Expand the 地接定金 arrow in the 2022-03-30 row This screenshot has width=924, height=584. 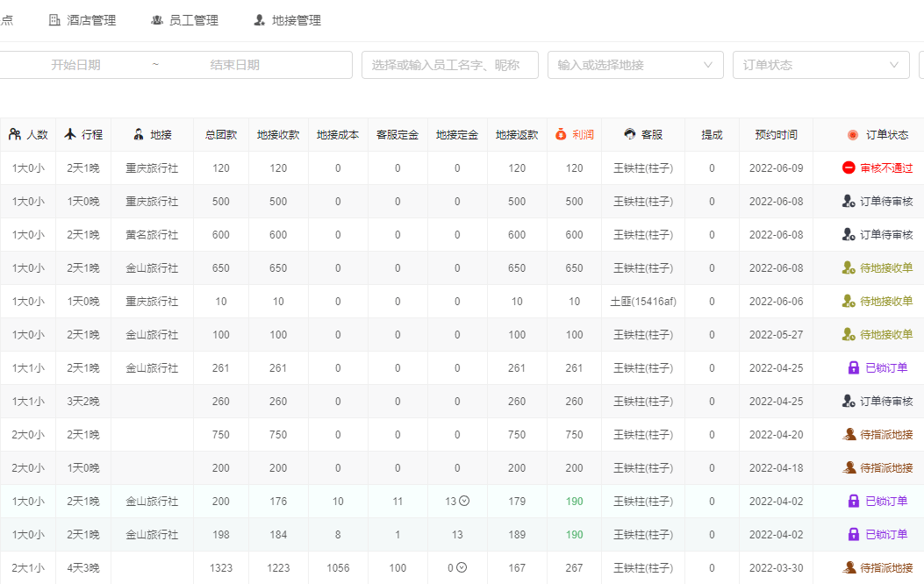(x=462, y=567)
